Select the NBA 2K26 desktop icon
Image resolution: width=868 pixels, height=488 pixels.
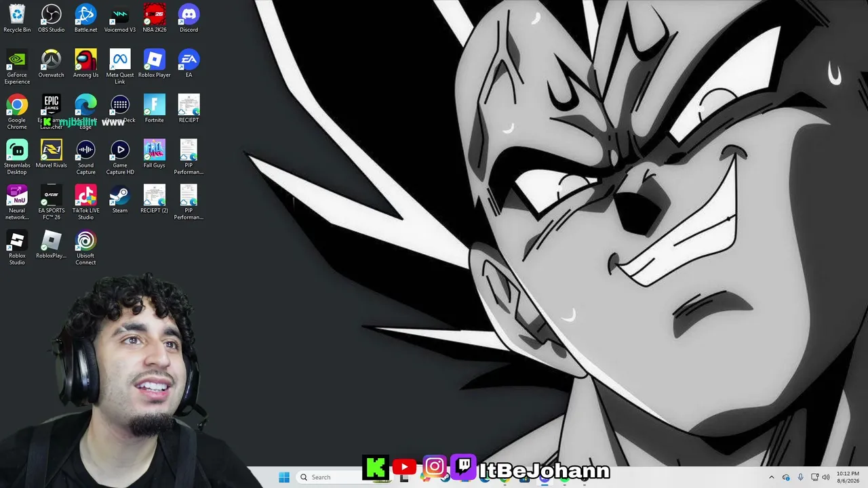point(155,18)
